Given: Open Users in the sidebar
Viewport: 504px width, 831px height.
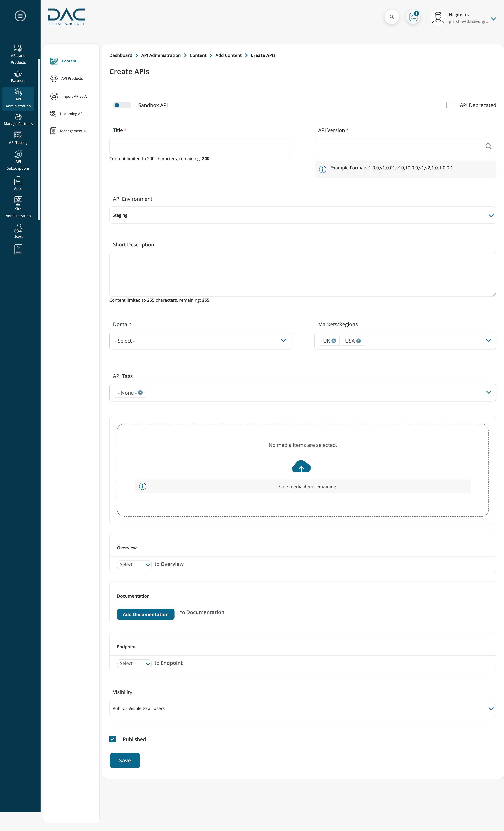Looking at the screenshot, I should point(18,231).
